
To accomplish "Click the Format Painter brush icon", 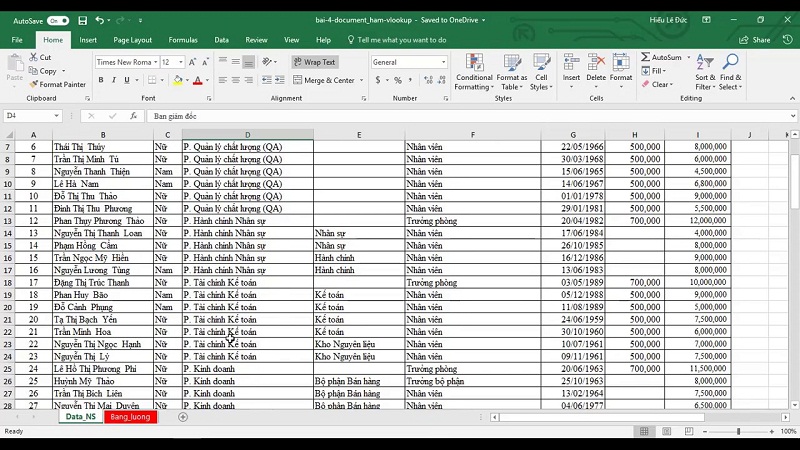I will (34, 85).
